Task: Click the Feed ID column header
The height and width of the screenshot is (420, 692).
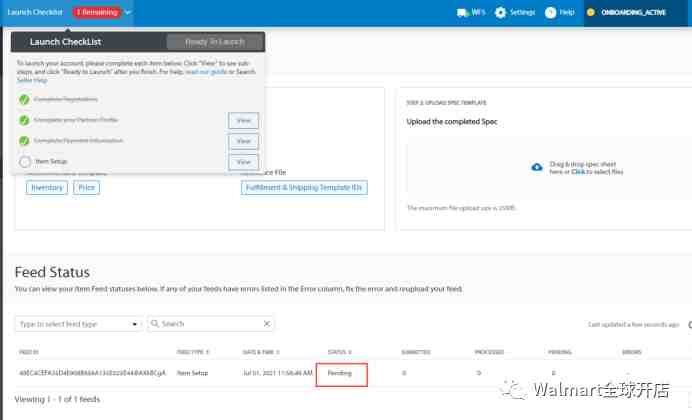Action: 29,352
